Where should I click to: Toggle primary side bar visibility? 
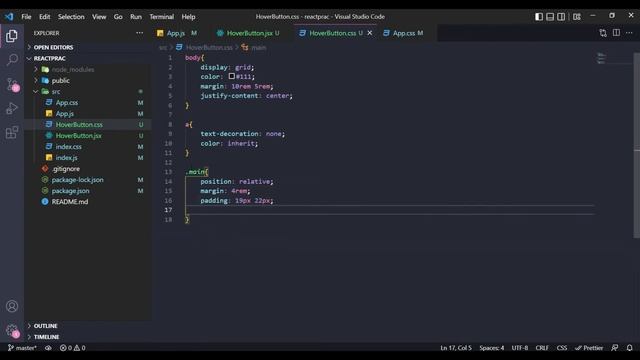click(x=539, y=17)
